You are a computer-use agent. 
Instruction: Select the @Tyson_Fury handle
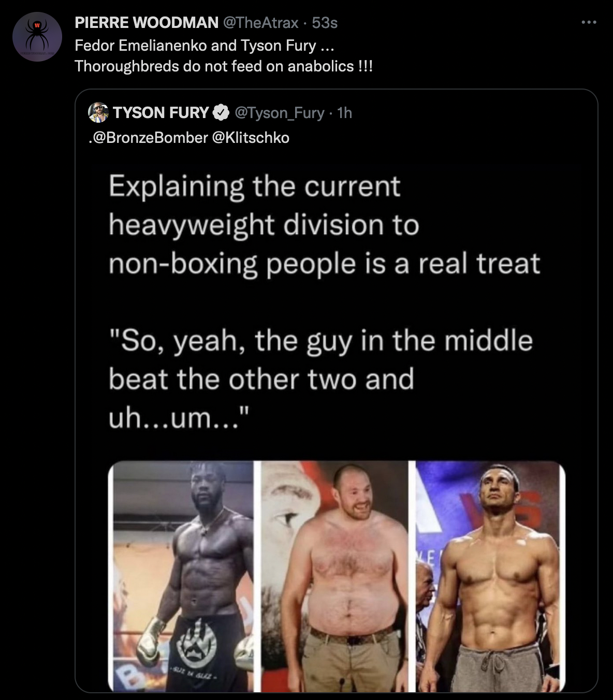pos(280,112)
